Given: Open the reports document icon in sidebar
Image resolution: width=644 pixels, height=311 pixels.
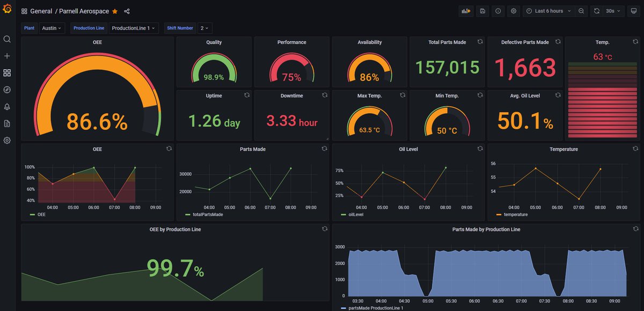Looking at the screenshot, I should [7, 123].
